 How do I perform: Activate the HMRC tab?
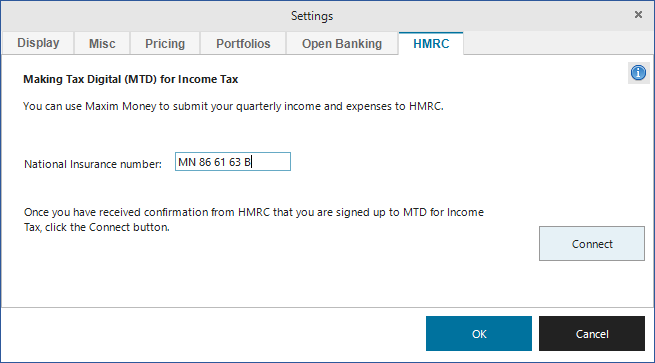431,43
